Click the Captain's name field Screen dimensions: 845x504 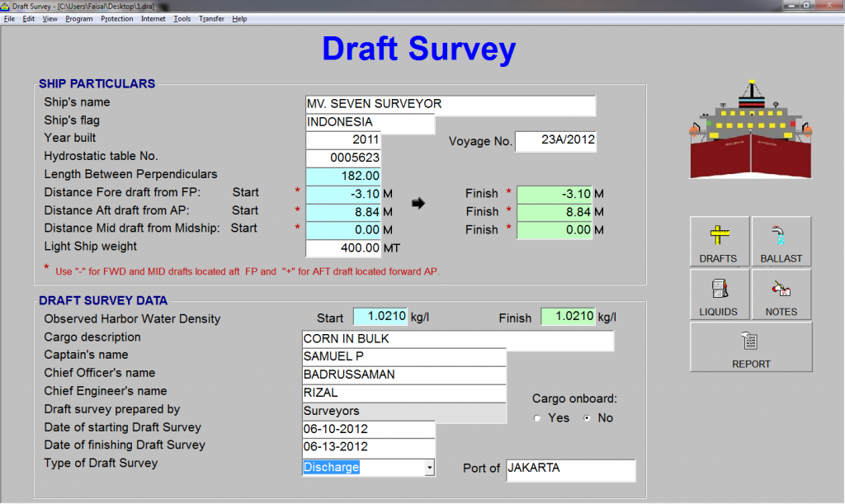point(404,357)
